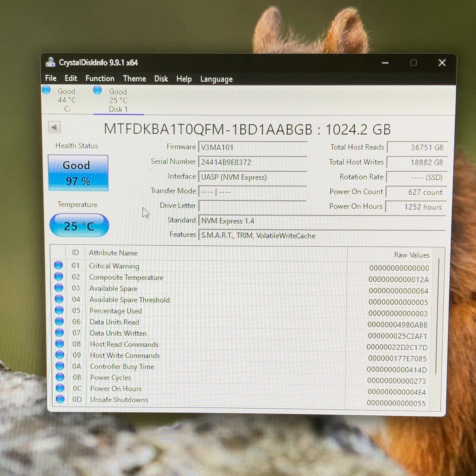The image size is (476, 476).
Task: Click the 25 °C temperature button
Action: [79, 225]
